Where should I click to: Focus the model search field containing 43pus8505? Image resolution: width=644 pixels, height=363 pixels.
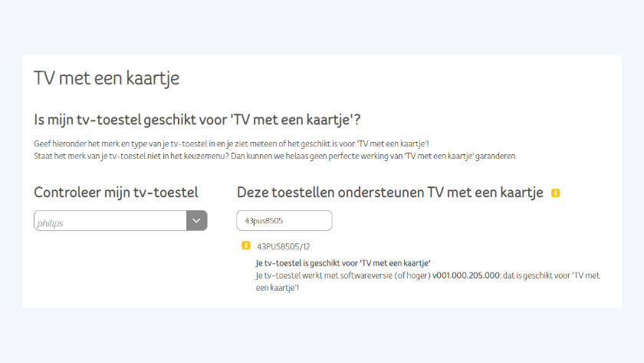click(x=284, y=221)
